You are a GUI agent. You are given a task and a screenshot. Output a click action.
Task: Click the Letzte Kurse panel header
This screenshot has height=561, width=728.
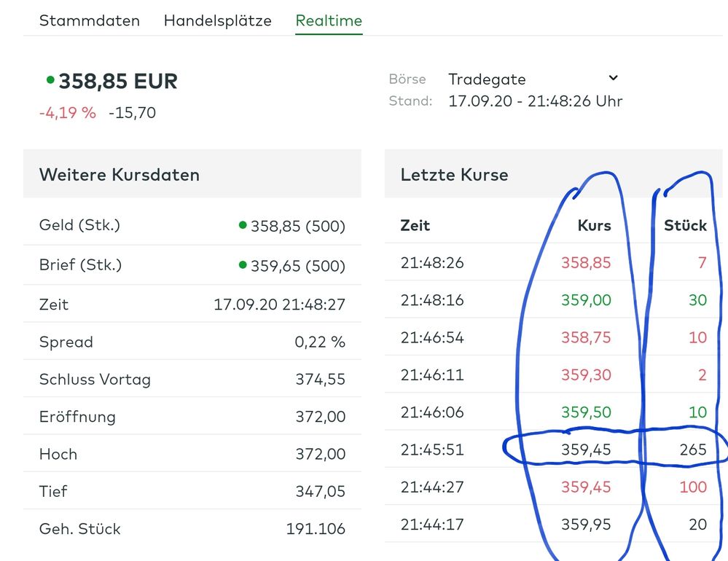tap(454, 175)
